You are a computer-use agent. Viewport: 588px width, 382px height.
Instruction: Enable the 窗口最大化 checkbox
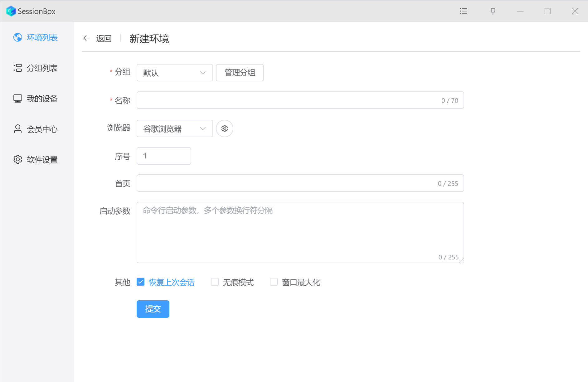[274, 282]
